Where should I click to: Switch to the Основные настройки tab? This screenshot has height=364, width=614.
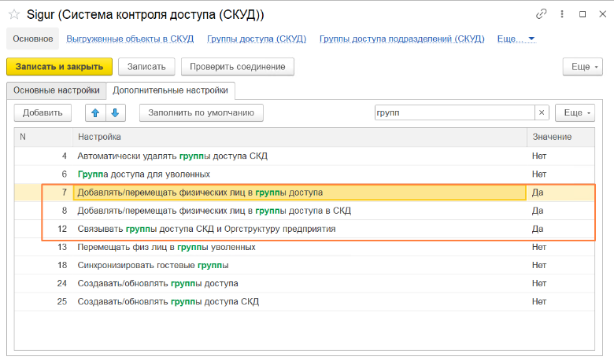[57, 90]
